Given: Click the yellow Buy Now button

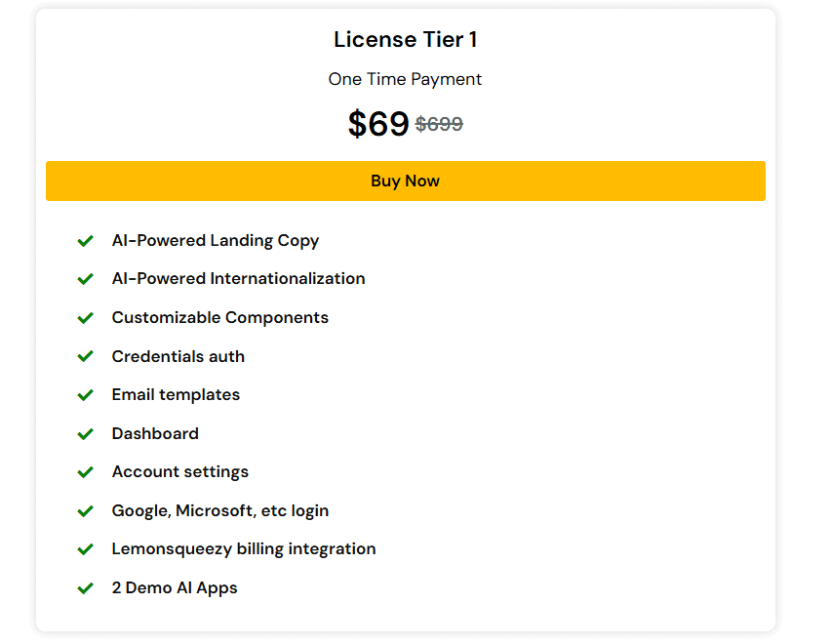Looking at the screenshot, I should (405, 181).
